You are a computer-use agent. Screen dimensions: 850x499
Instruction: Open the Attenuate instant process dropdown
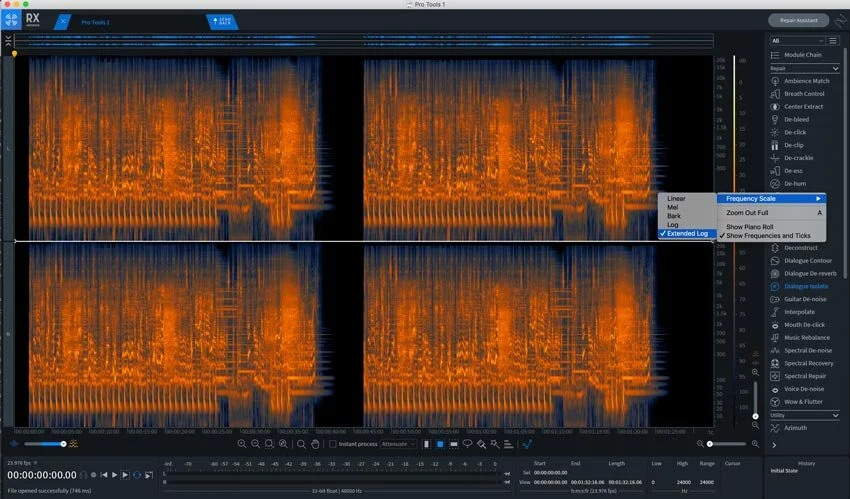point(398,444)
